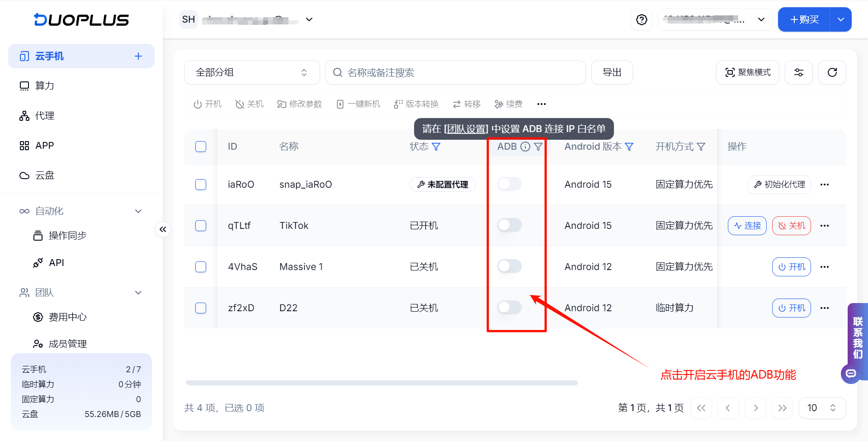Open the 联系我们 chat bubble icon
This screenshot has width=868, height=441.
[x=851, y=373]
